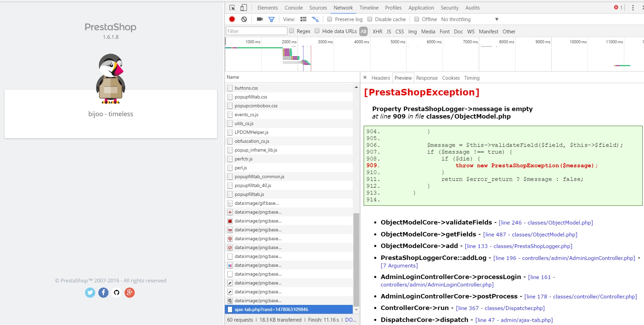The width and height of the screenshot is (644, 325).
Task: Tick the Offline checkbox
Action: [x=417, y=19]
